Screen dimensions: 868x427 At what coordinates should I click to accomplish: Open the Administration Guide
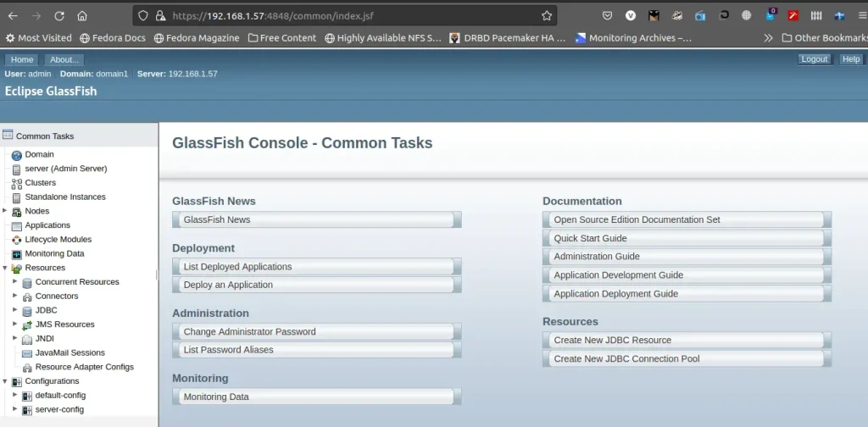point(687,257)
